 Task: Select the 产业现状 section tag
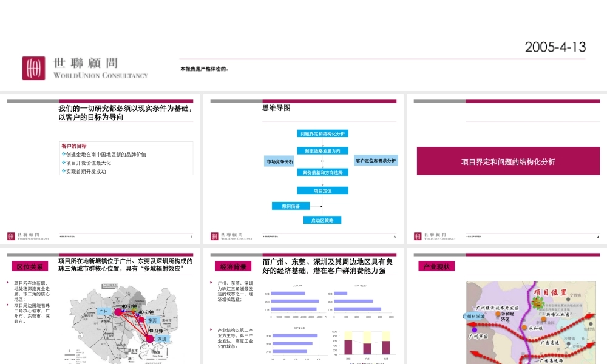point(436,266)
